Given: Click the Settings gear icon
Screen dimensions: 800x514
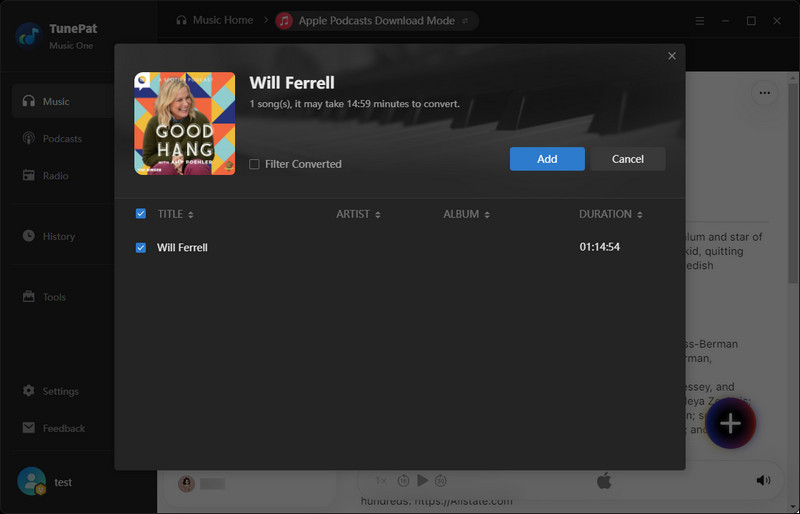Looking at the screenshot, I should click(29, 390).
